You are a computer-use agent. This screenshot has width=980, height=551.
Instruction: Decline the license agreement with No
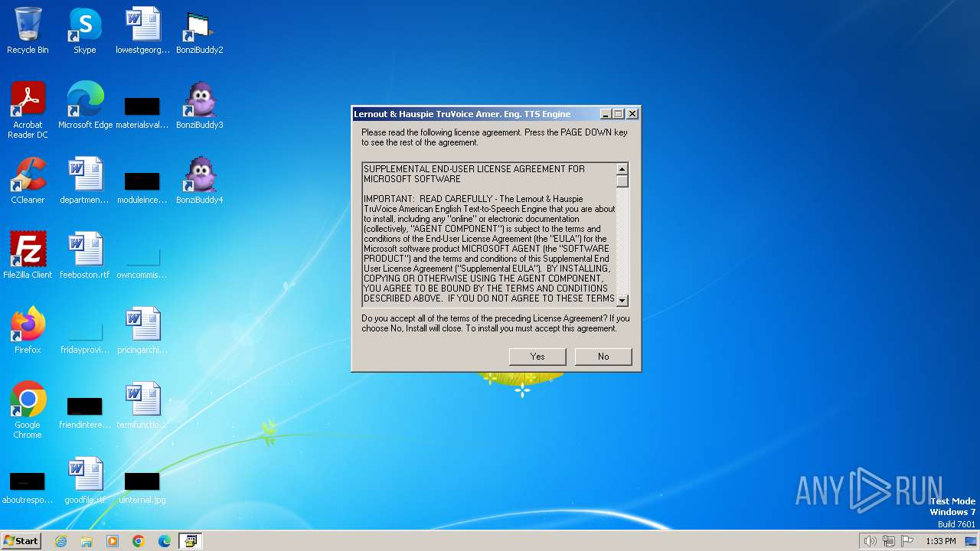click(x=603, y=357)
